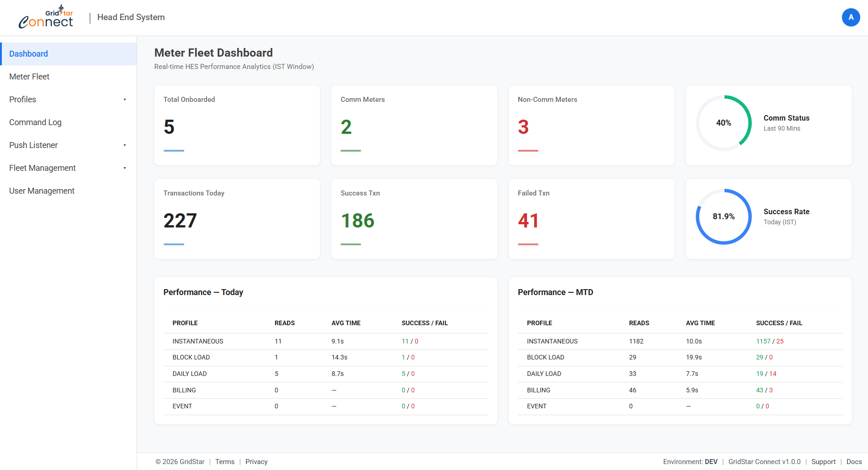Click the Comm Status 40% gauge
The height and width of the screenshot is (470, 868).
[x=724, y=123]
